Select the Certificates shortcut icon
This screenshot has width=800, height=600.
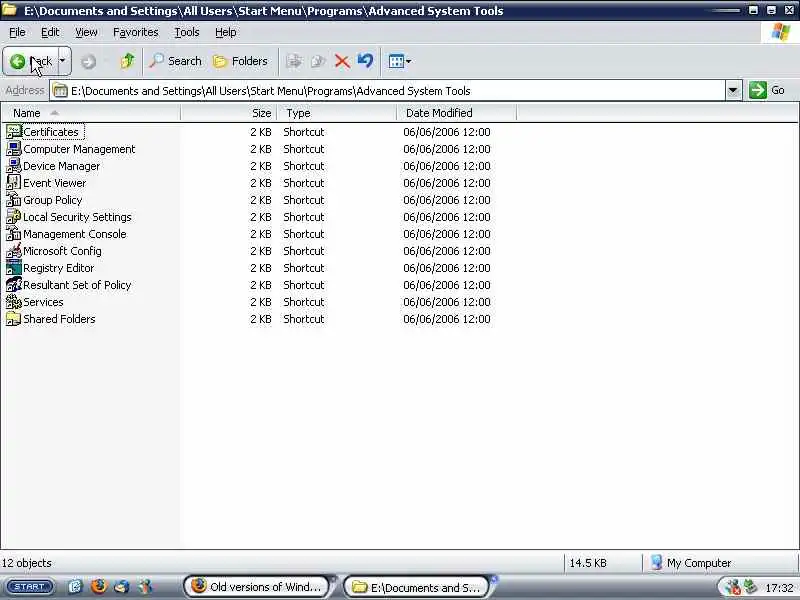14,132
